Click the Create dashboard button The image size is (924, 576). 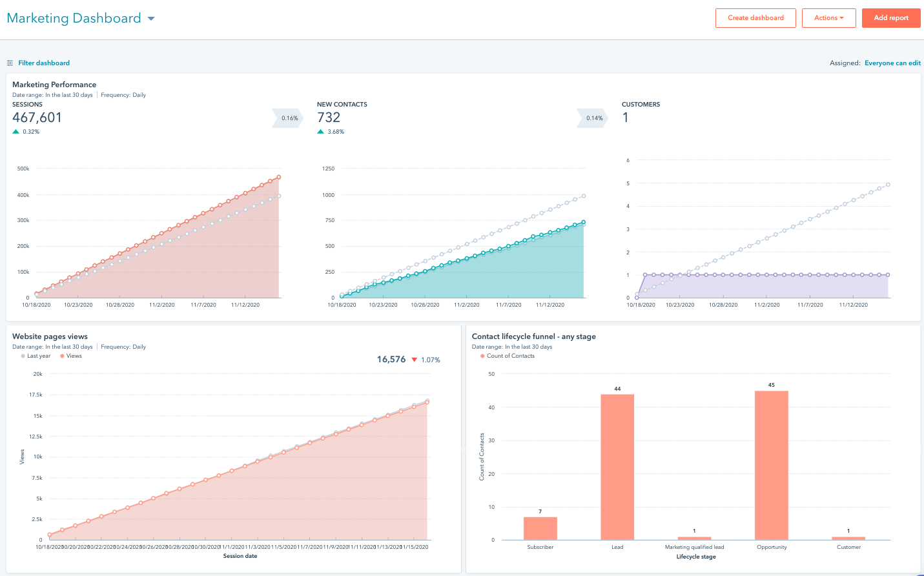point(755,18)
